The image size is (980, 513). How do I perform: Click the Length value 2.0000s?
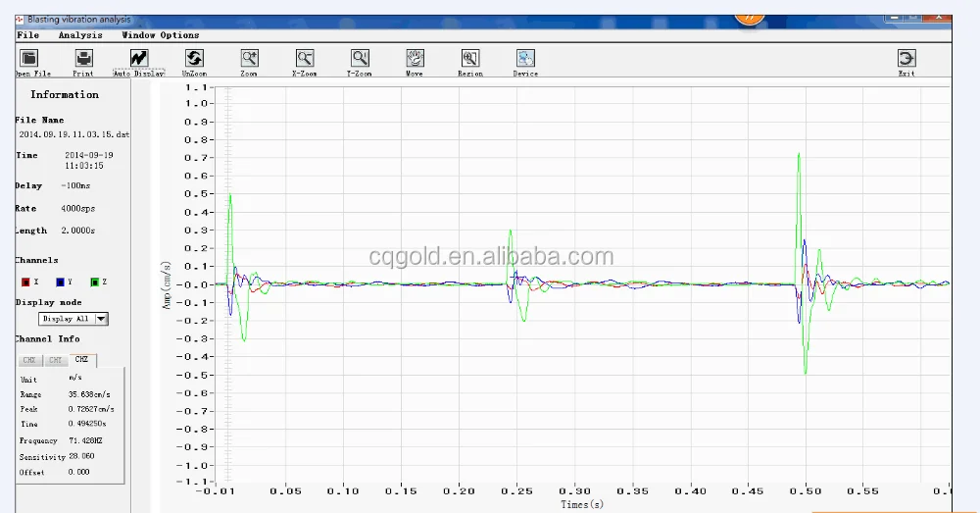[78, 231]
